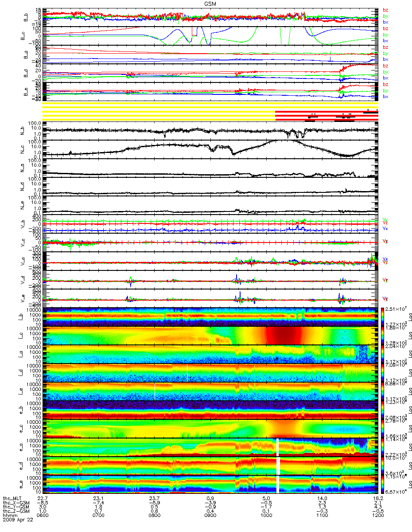Select the N_c density panel
Screen dimensions: 412x532
click(x=210, y=149)
